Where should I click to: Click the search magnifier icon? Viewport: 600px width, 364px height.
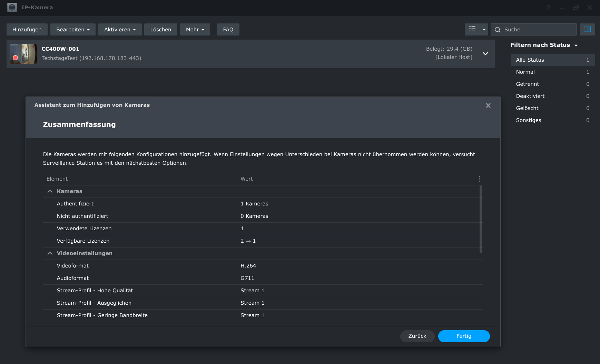pos(498,30)
